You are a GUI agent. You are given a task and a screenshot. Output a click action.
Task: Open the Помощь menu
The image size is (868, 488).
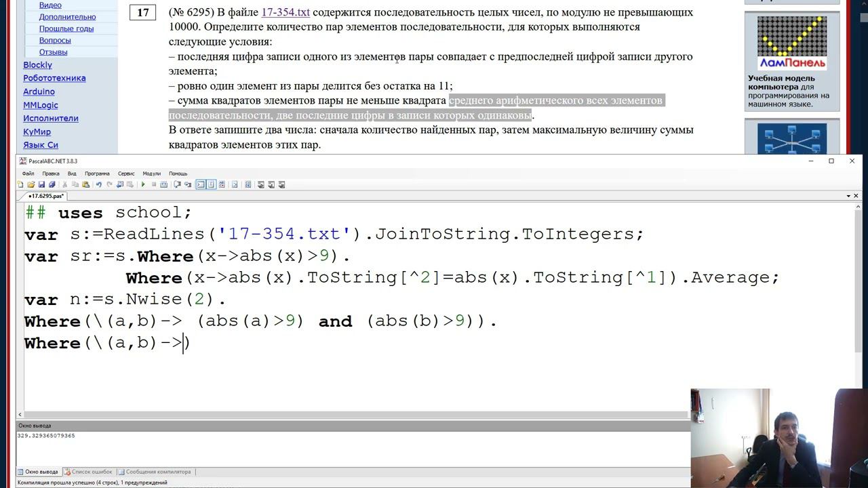(178, 174)
